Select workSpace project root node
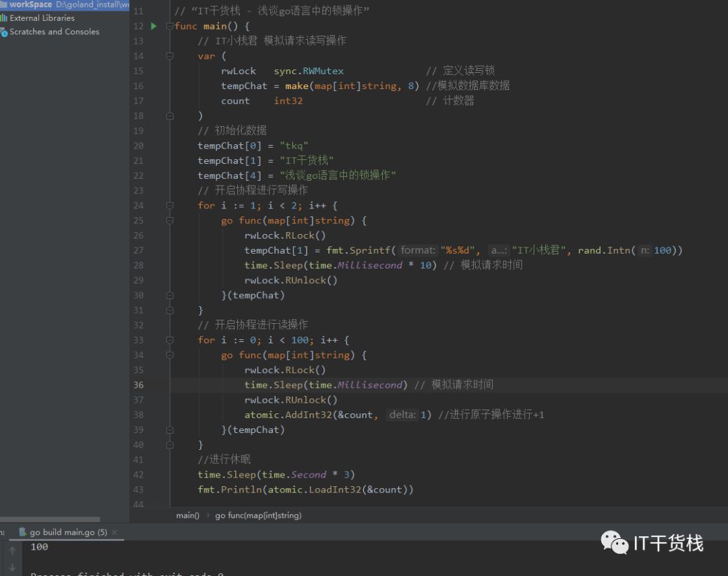 coord(30,4)
